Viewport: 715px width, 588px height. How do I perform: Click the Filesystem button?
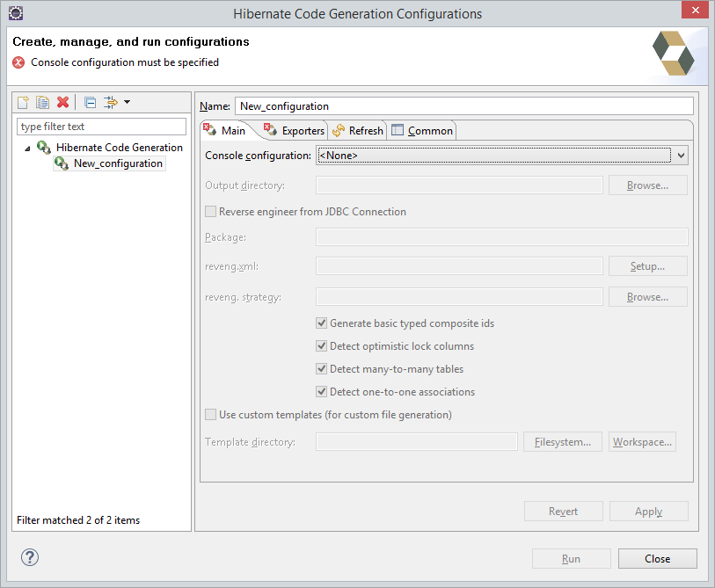[563, 442]
